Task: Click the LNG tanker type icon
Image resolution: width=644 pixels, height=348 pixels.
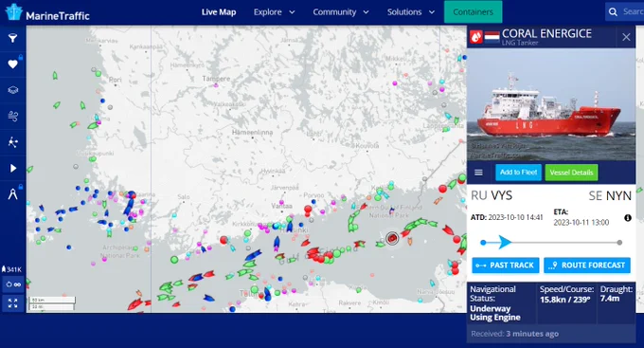Action: [x=476, y=37]
